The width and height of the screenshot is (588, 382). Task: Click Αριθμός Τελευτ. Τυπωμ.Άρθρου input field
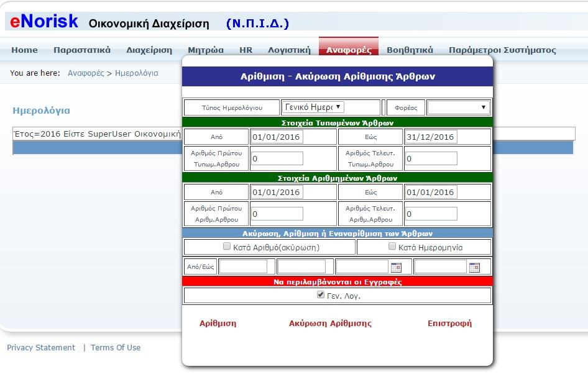431,158
